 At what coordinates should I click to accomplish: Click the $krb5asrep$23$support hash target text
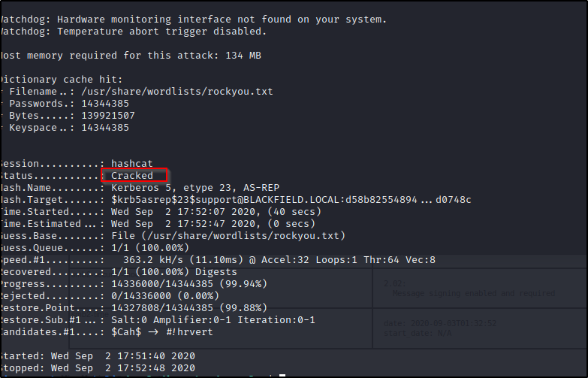click(291, 200)
